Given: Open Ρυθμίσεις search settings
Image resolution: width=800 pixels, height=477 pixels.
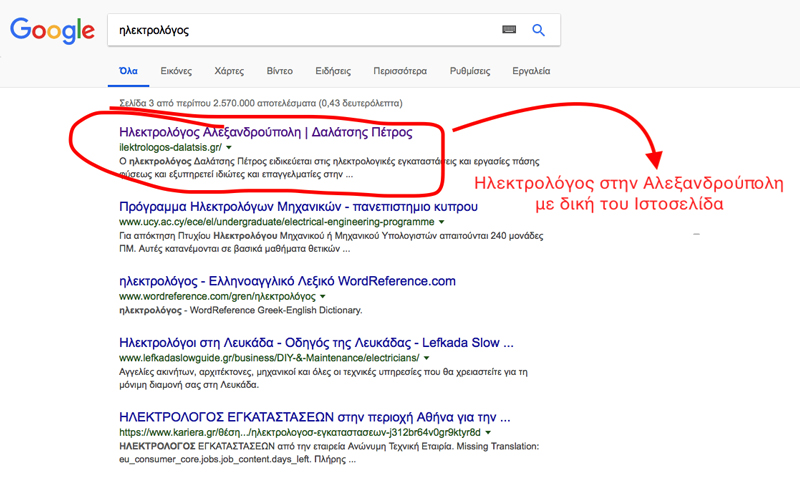Looking at the screenshot, I should 470,72.
